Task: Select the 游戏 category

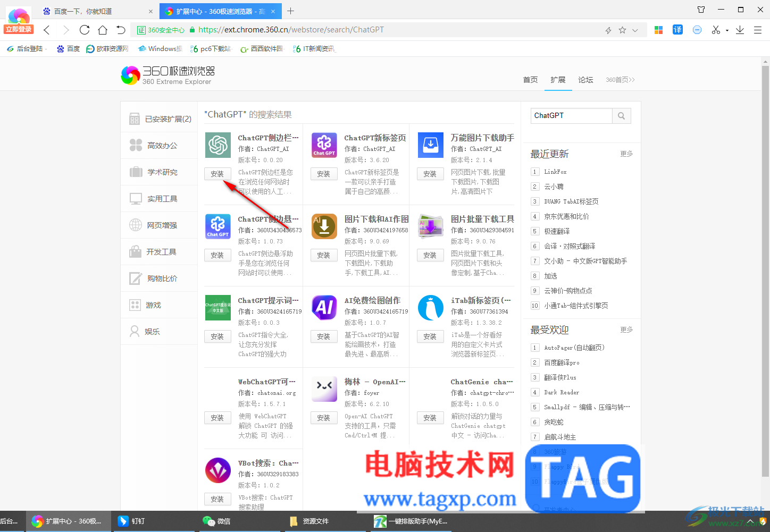Action: click(159, 305)
